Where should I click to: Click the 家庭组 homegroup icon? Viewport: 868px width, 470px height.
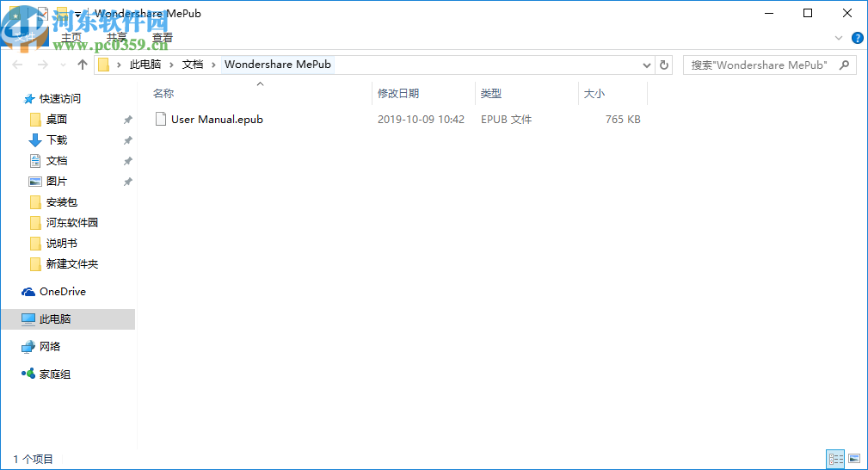tap(28, 374)
